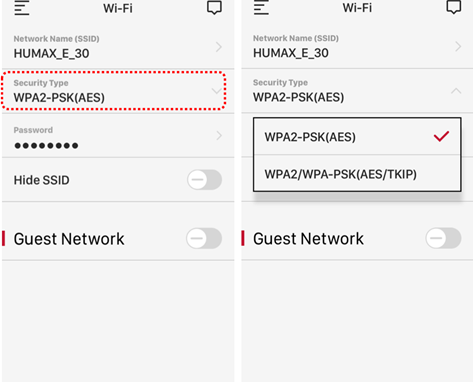473x382 pixels.
Task: Open hamburger menu on left Wi-Fi screen
Action: 22,8
